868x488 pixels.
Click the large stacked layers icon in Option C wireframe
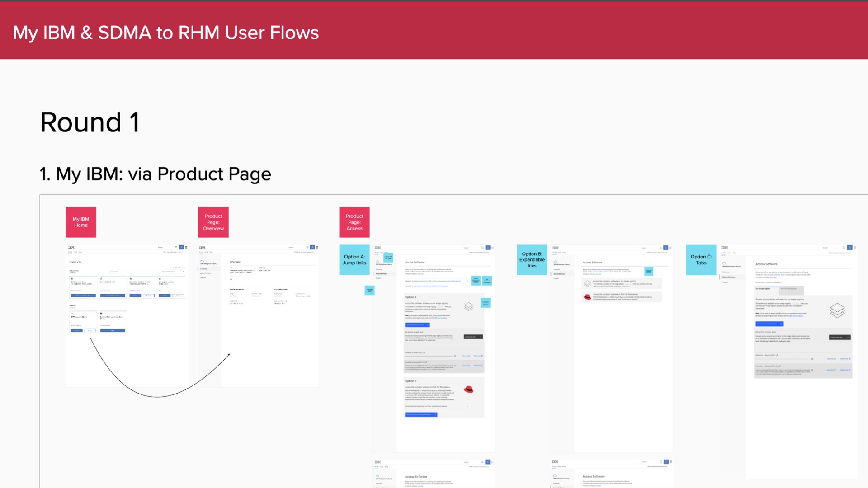click(x=837, y=310)
